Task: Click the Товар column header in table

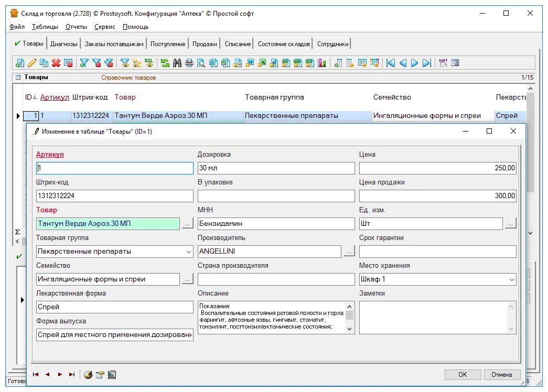Action: [x=125, y=97]
